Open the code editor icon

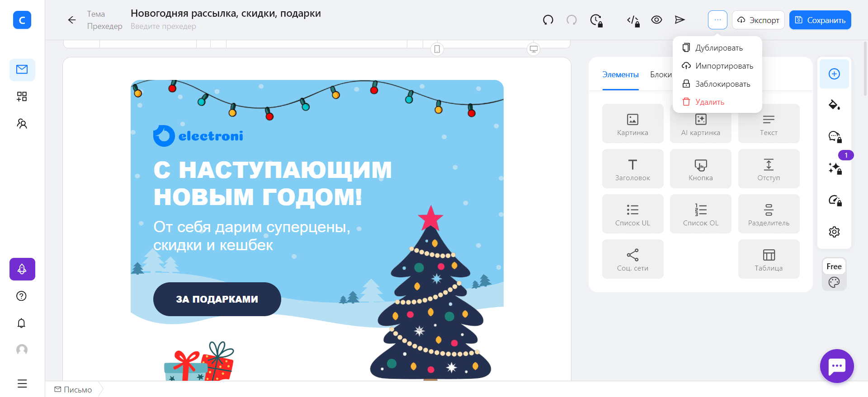pyautogui.click(x=633, y=20)
